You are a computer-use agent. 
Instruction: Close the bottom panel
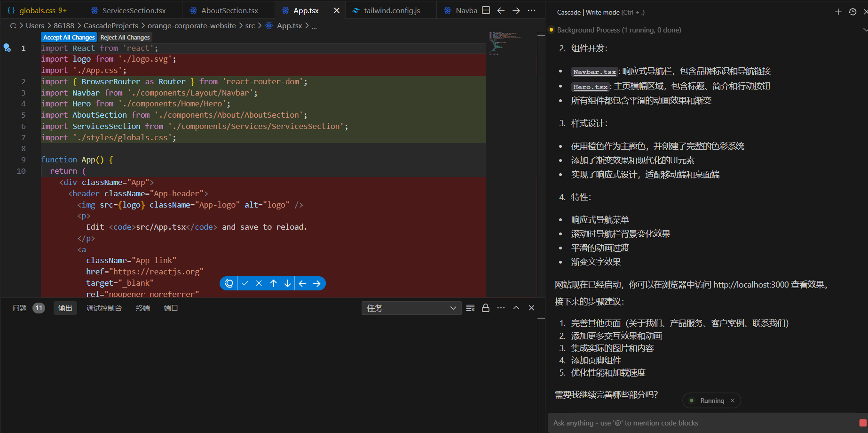531,308
